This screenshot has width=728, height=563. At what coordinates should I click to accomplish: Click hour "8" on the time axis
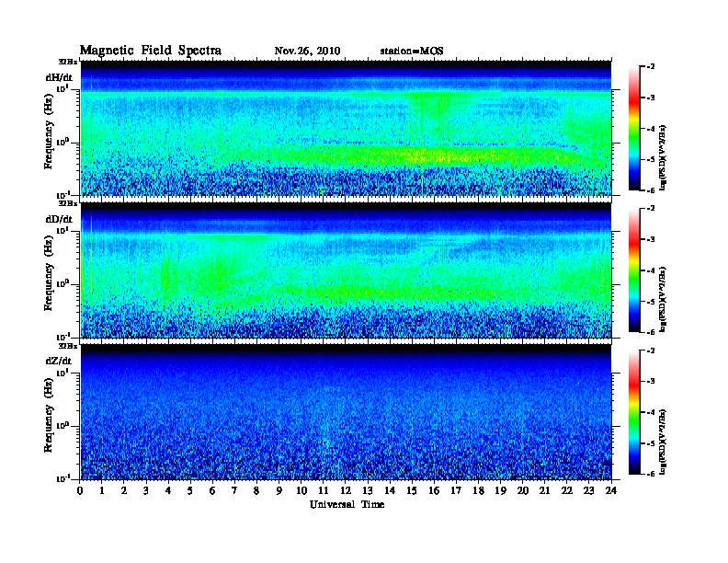coord(256,490)
